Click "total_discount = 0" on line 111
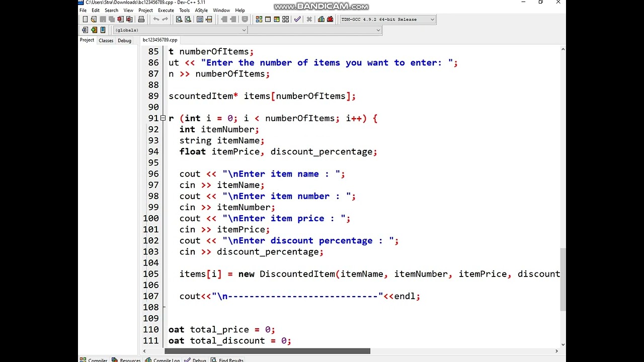This screenshot has width=644, height=362. coord(238,341)
